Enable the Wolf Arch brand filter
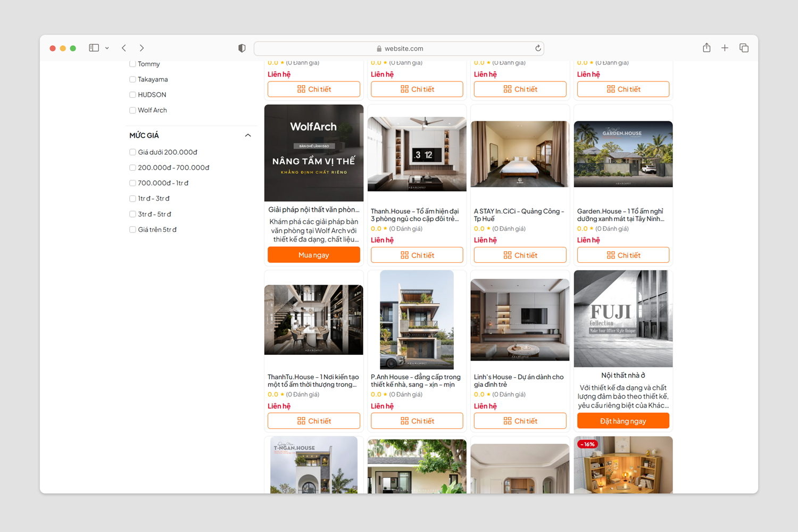Image resolution: width=798 pixels, height=532 pixels. point(132,110)
